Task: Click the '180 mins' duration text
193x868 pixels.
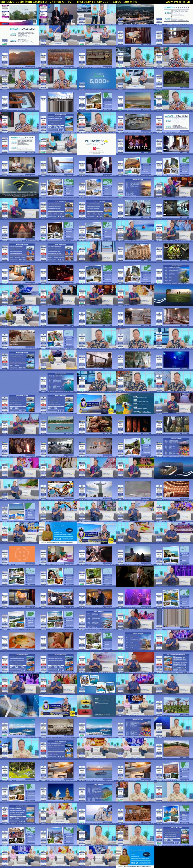Action: click(x=130, y=2)
